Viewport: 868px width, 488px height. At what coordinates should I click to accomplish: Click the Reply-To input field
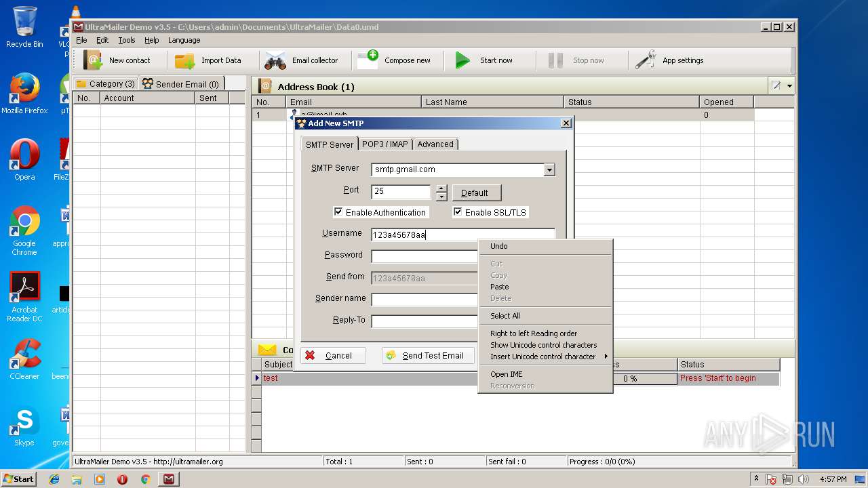tap(425, 322)
